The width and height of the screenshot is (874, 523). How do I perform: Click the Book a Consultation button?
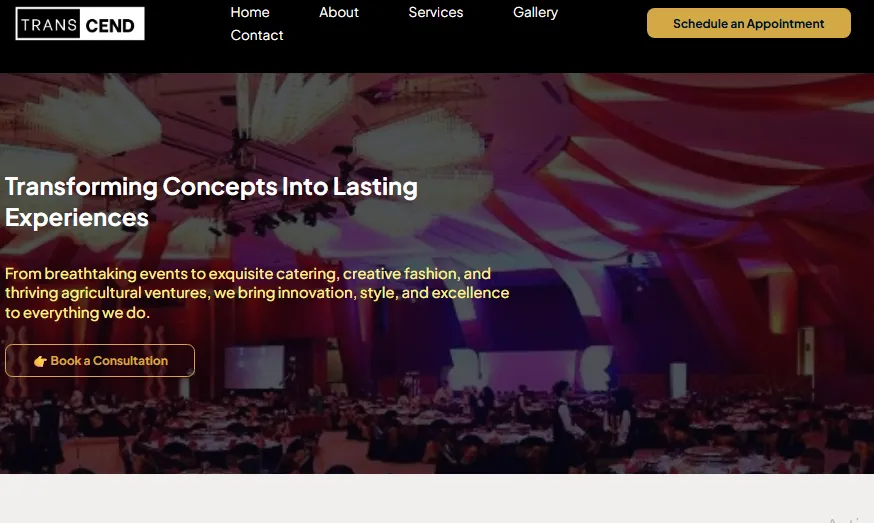tap(100, 361)
